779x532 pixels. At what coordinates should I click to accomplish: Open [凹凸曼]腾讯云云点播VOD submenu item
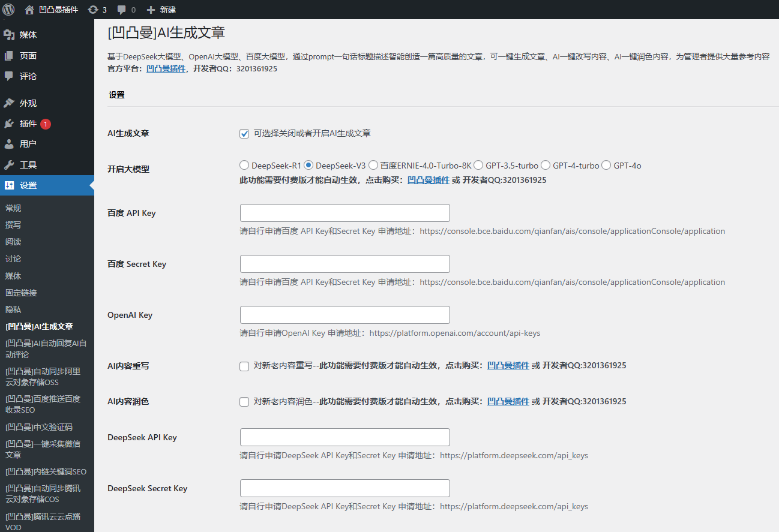pos(43,521)
